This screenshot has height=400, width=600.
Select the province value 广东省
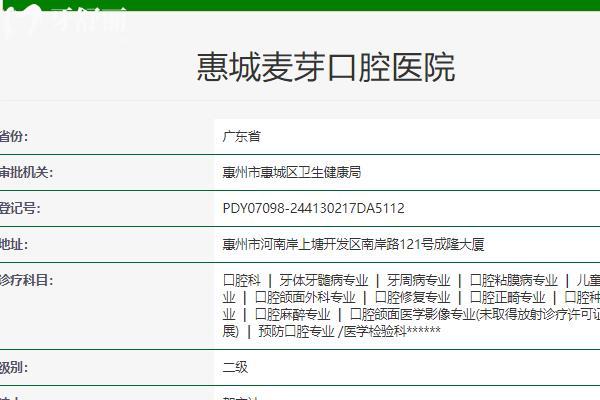click(x=241, y=136)
